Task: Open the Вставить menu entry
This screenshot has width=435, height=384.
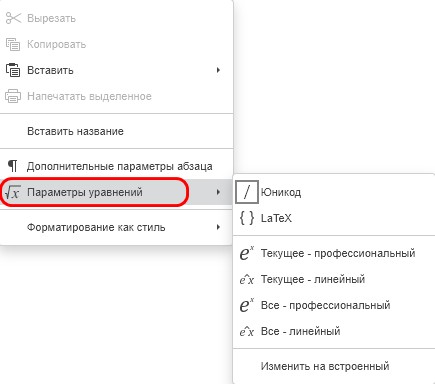Action: pyautogui.click(x=116, y=70)
